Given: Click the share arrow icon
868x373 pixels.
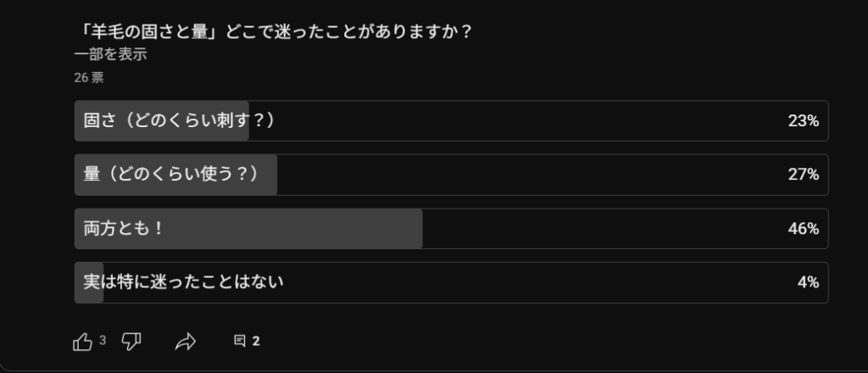Looking at the screenshot, I should tap(185, 342).
